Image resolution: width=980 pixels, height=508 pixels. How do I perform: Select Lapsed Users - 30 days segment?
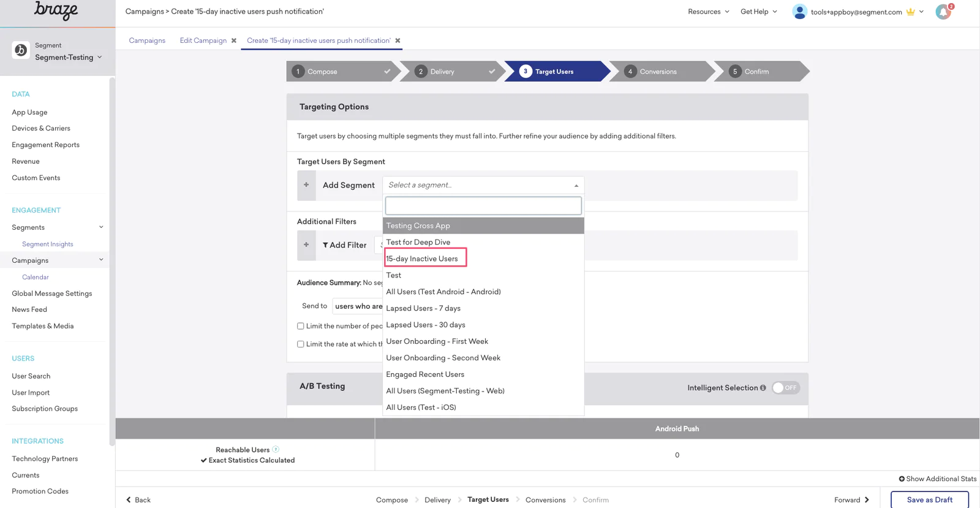point(483,325)
